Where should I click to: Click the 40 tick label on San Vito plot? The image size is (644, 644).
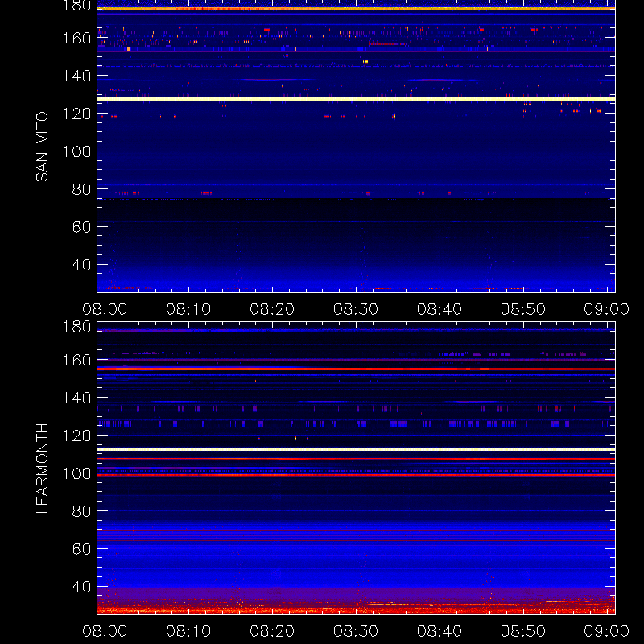pos(81,265)
